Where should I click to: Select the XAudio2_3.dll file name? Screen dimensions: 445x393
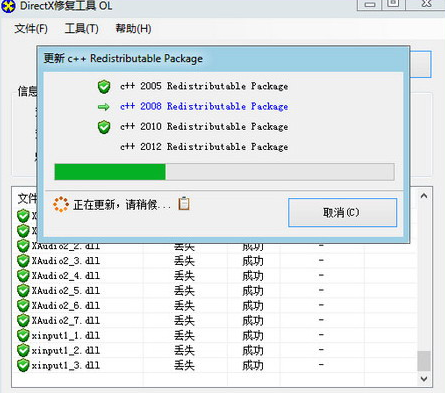click(66, 261)
